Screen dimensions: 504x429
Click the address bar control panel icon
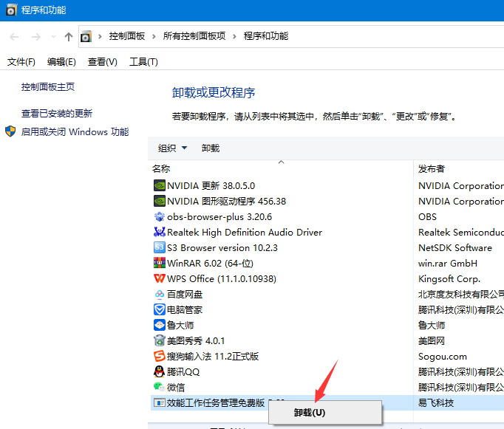tap(86, 37)
